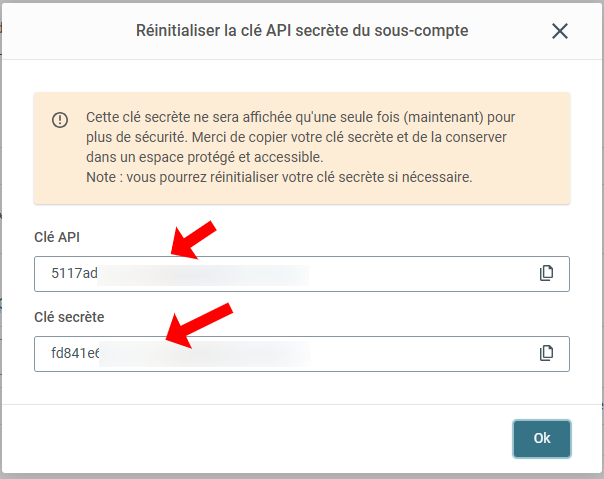Screen dimensions: 604x479
Task: Copy the Clé API value
Action: [547, 273]
